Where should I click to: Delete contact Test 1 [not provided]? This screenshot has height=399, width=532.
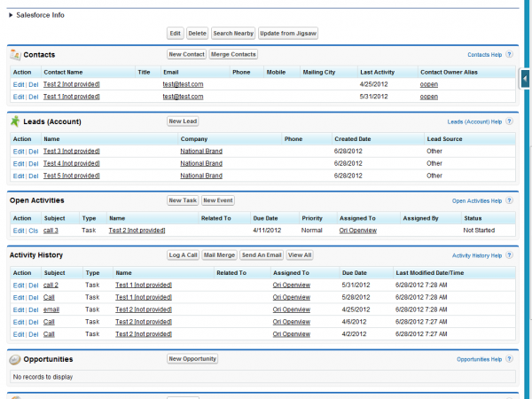click(x=34, y=97)
